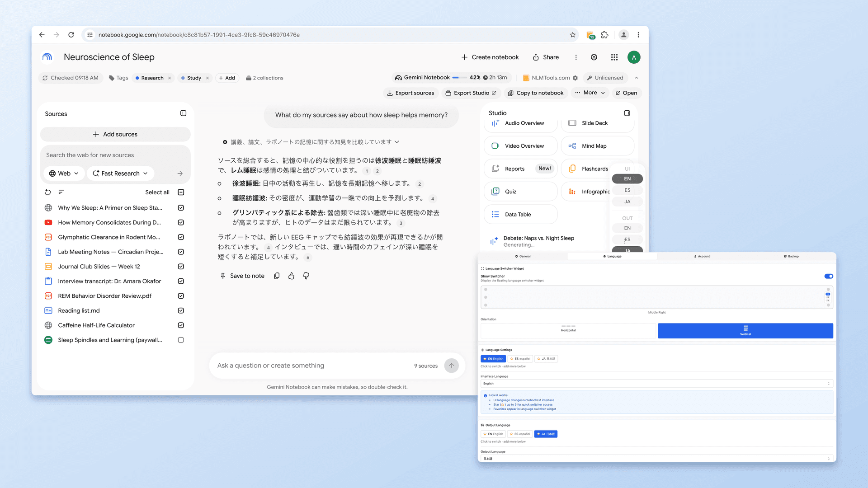868x488 pixels.
Task: Copy the chat response to clipboard
Action: (277, 276)
